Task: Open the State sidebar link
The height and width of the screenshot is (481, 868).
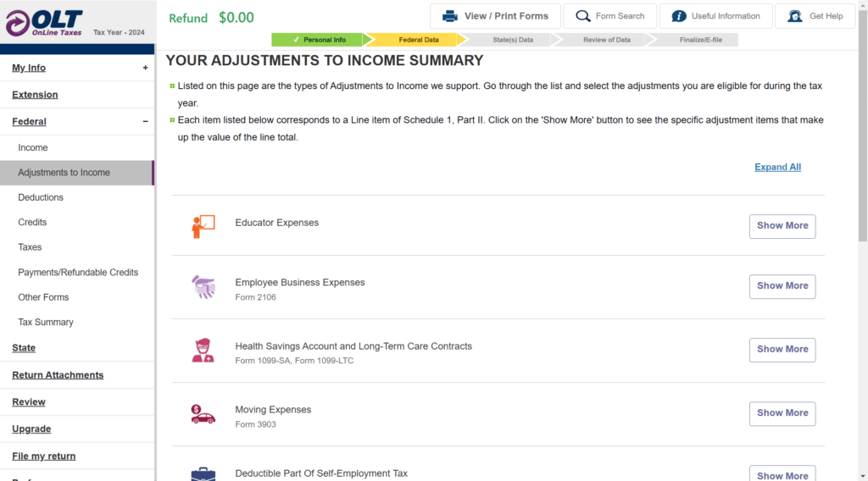Action: 24,348
